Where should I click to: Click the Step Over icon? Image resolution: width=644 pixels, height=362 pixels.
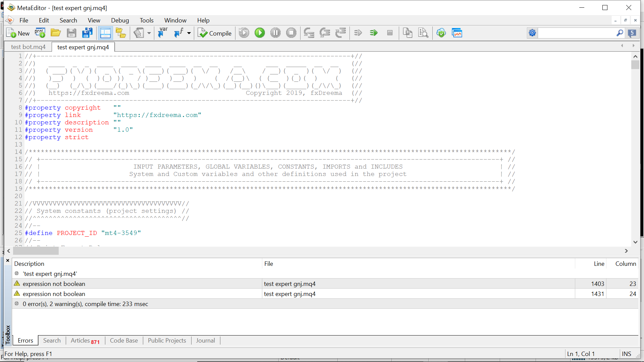tap(325, 33)
